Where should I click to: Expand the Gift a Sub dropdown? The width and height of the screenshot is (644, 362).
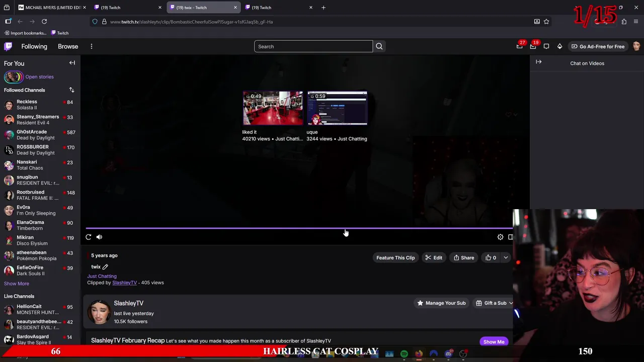pos(511,303)
